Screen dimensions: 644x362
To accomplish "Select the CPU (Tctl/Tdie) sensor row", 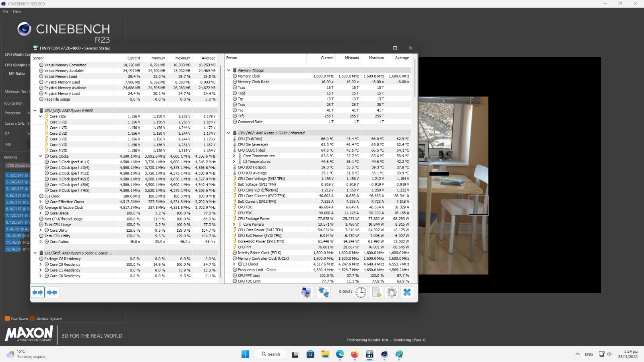I will (318, 139).
